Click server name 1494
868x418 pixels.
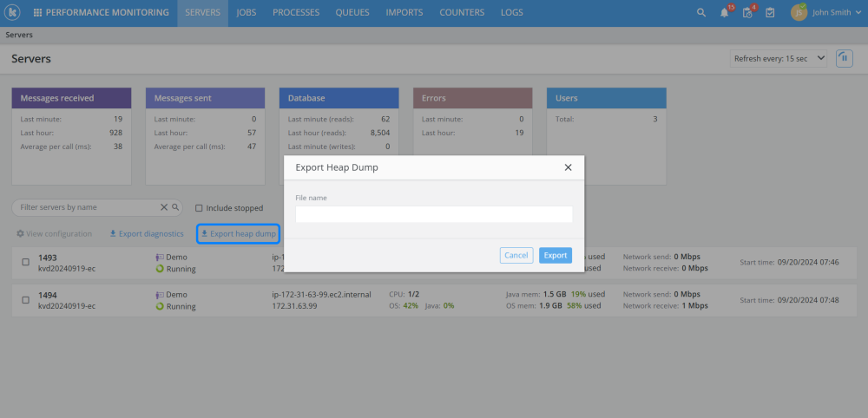48,295
